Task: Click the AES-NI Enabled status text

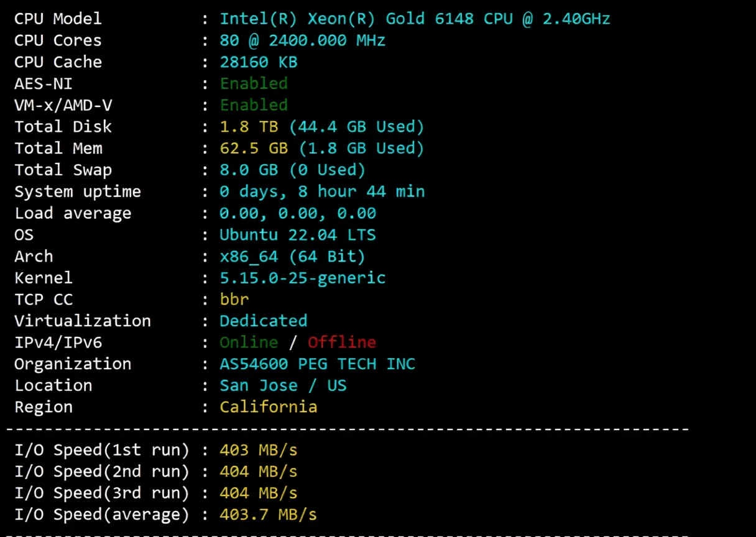Action: tap(254, 83)
